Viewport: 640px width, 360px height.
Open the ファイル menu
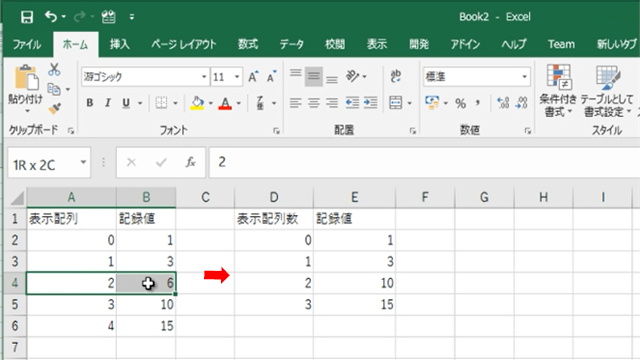pyautogui.click(x=27, y=44)
